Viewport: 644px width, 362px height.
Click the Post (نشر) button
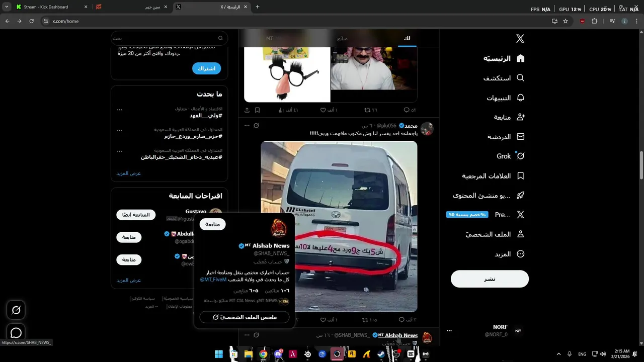(x=490, y=279)
